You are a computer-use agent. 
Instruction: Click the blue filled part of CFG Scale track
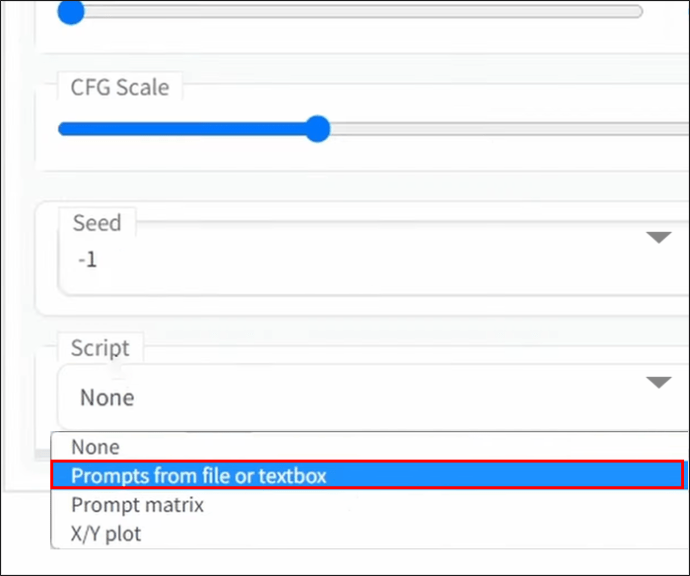[x=180, y=129]
